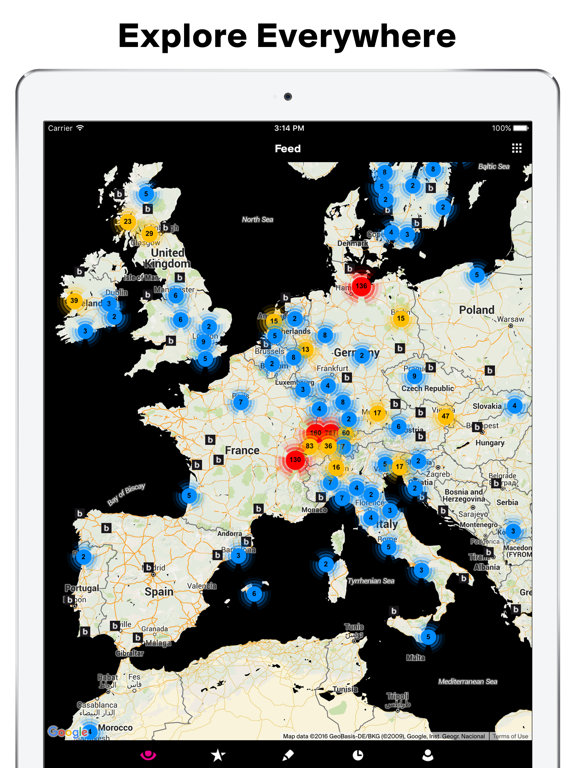Image resolution: width=576 pixels, height=768 pixels.
Task: Open the blue 5 cluster at Rome
Action: (388, 547)
